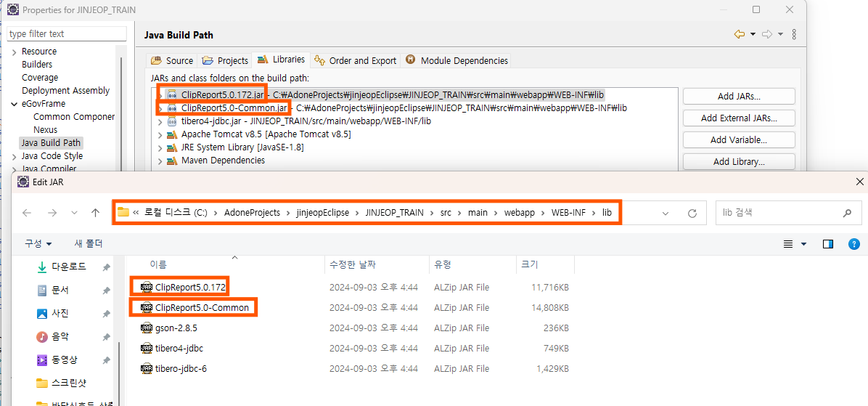The image size is (868, 406).
Task: Expand the Java Code Style node
Action: point(15,156)
